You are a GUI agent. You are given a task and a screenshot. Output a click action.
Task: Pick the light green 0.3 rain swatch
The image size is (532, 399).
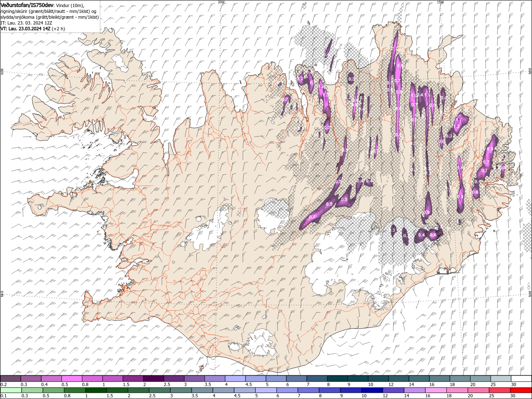tap(32, 390)
